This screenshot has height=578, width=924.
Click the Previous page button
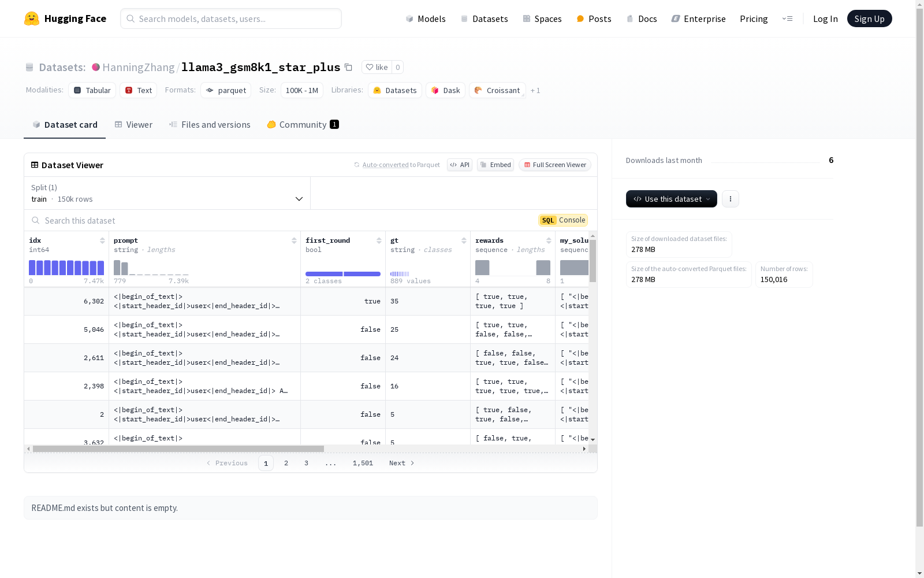(x=227, y=463)
